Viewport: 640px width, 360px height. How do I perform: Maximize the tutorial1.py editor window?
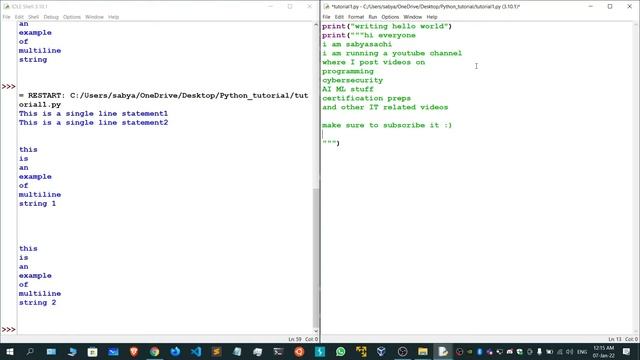[610, 7]
